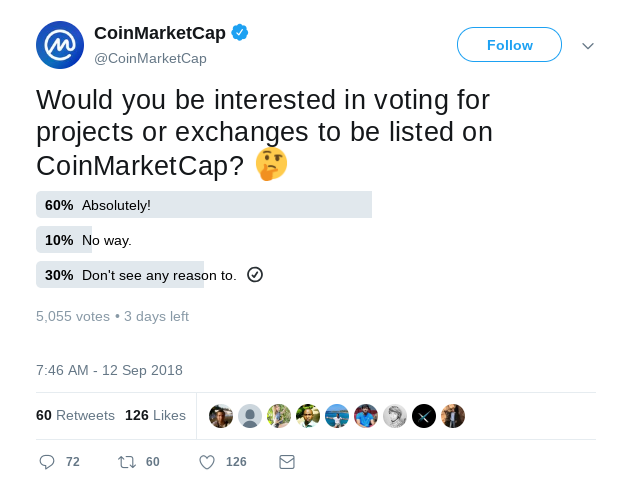This screenshot has height=496, width=630.
Task: Click the reply speech bubble icon
Action: [x=47, y=462]
